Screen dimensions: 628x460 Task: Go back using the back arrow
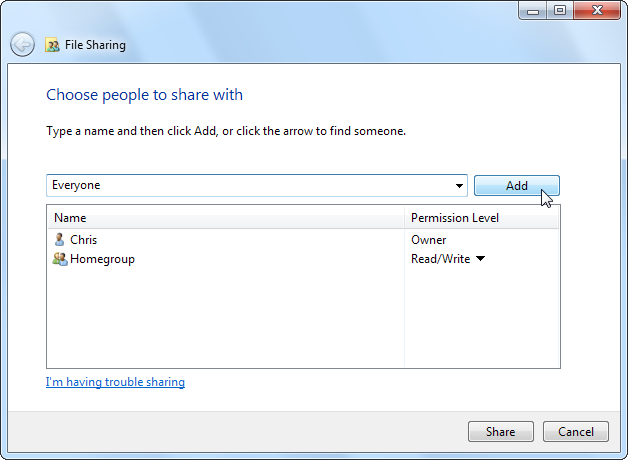pos(23,45)
